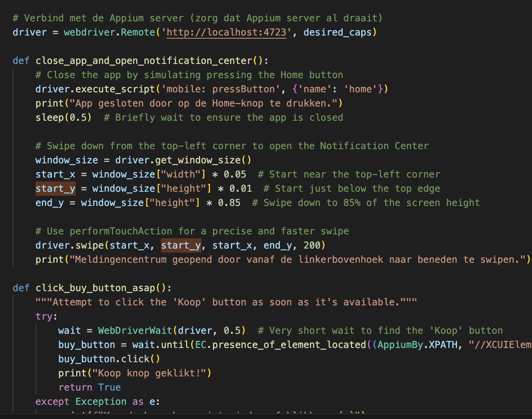The height and width of the screenshot is (419, 532).
Task: Click the highlighted start_y inside driver.swipe
Action: (180, 245)
